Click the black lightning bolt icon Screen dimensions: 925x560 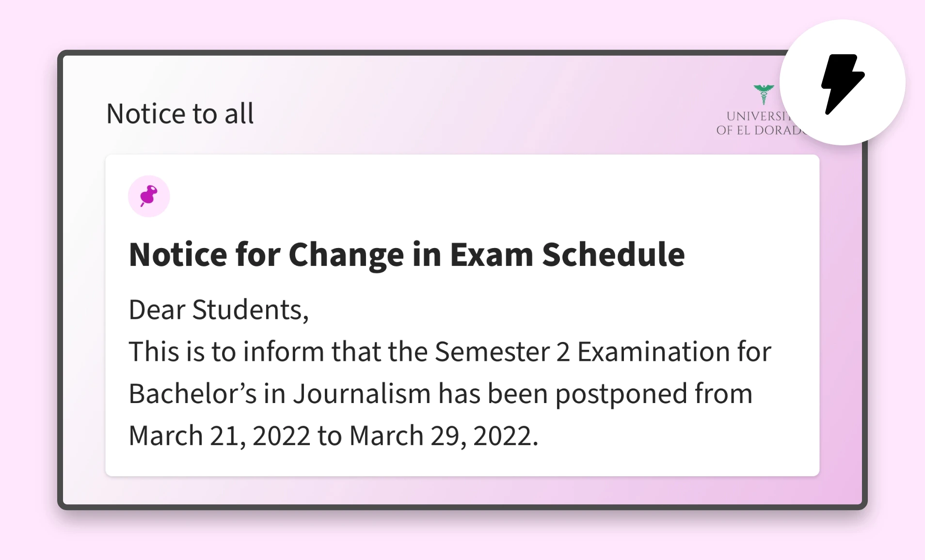pyautogui.click(x=843, y=83)
